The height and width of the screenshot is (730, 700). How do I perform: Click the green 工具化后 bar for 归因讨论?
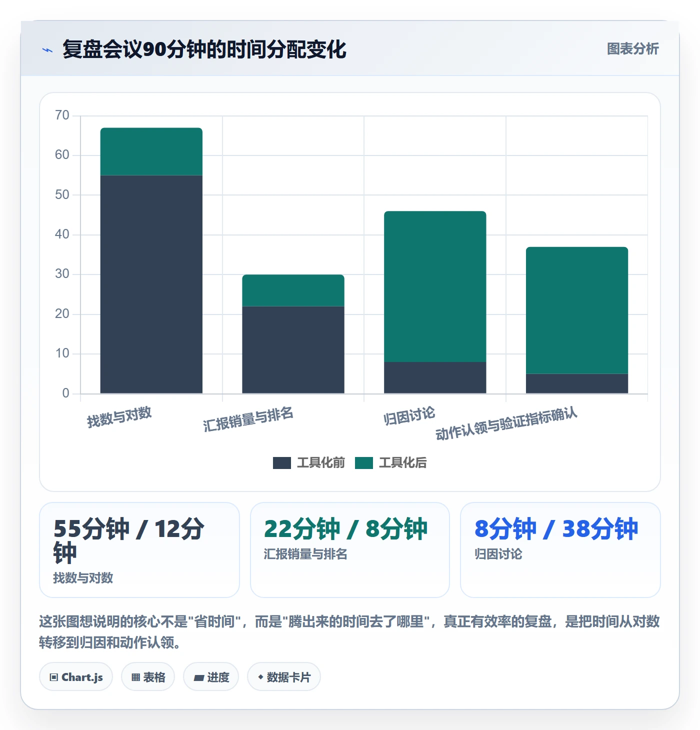tap(435, 286)
